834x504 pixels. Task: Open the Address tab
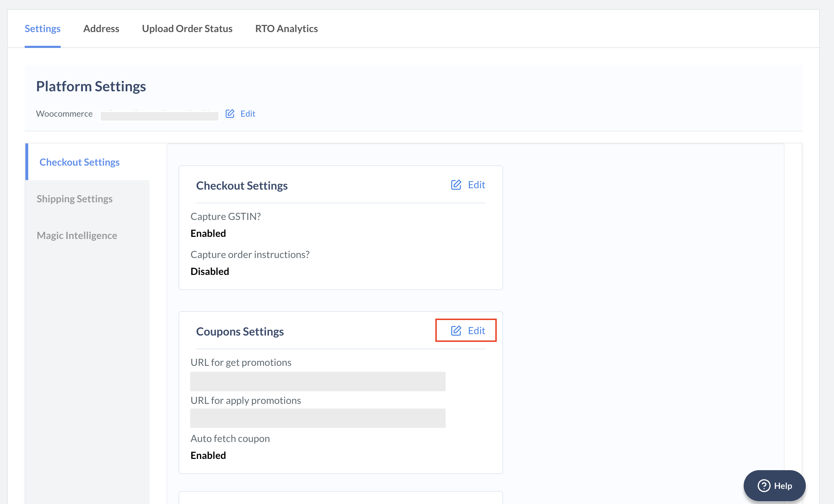pos(101,29)
